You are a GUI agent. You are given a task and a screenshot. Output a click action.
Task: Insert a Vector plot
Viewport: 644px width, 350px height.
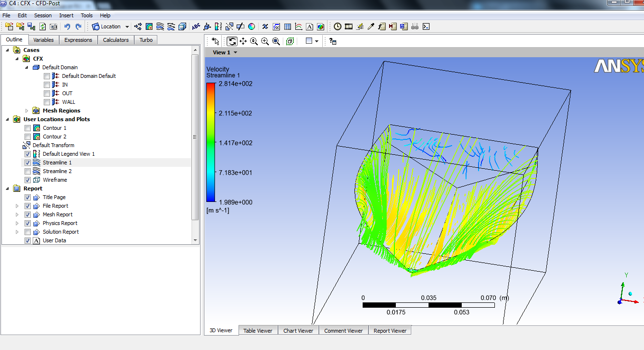click(x=139, y=26)
